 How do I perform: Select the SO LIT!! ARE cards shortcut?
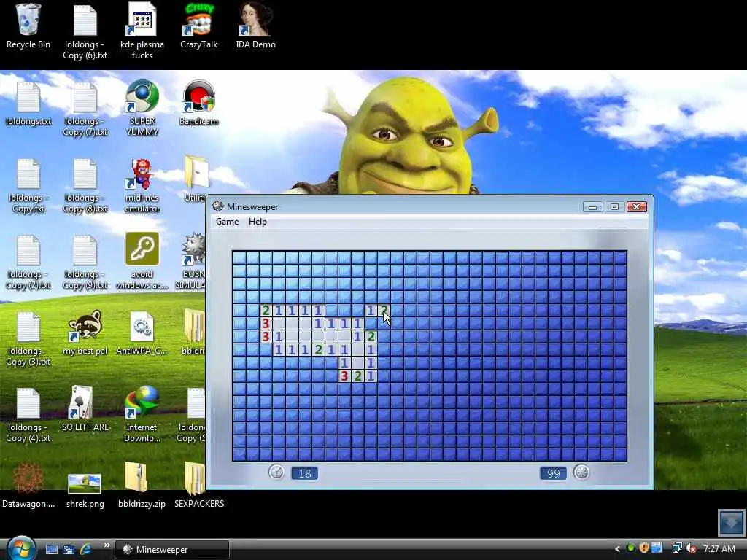[85, 410]
